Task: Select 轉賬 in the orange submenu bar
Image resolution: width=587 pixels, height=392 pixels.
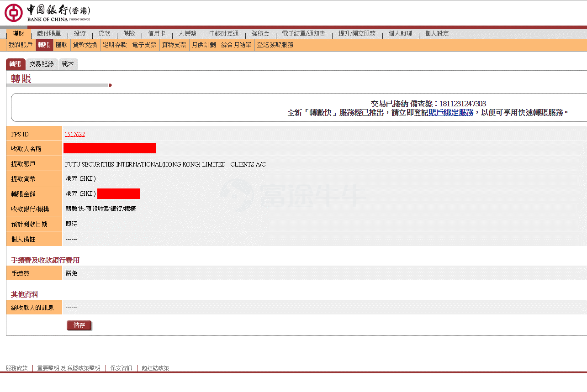Action: 44,45
